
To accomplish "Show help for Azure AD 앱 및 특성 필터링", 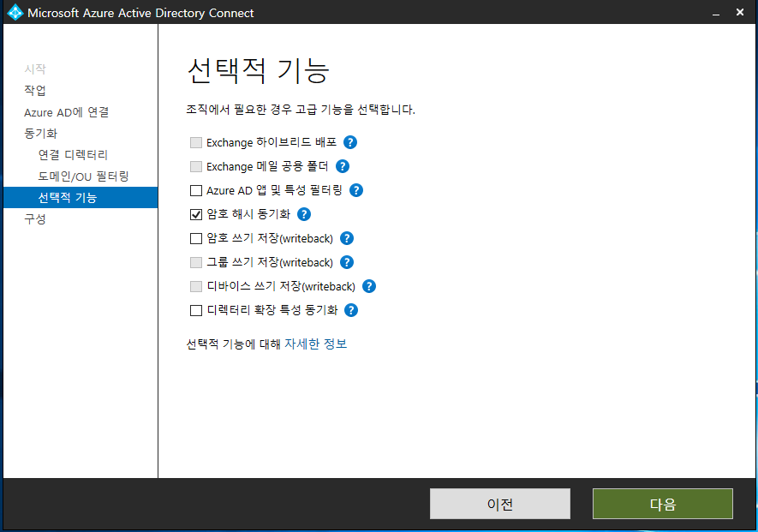I will 356,190.
